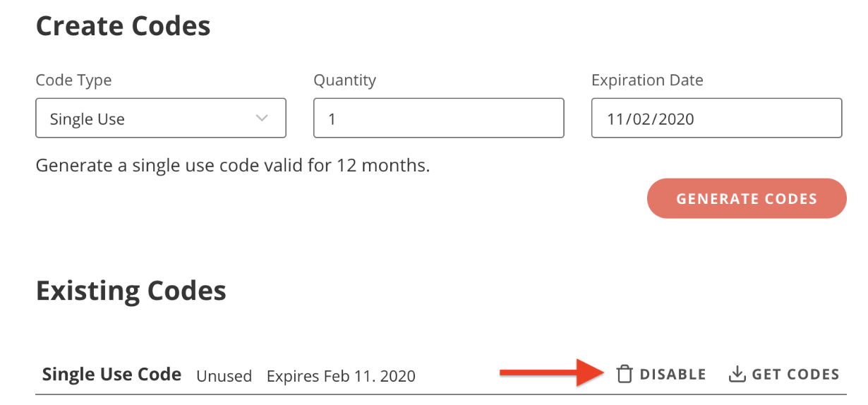The width and height of the screenshot is (868, 405).
Task: Click the Expires Feb 11. 2020 text
Action: pos(341,376)
